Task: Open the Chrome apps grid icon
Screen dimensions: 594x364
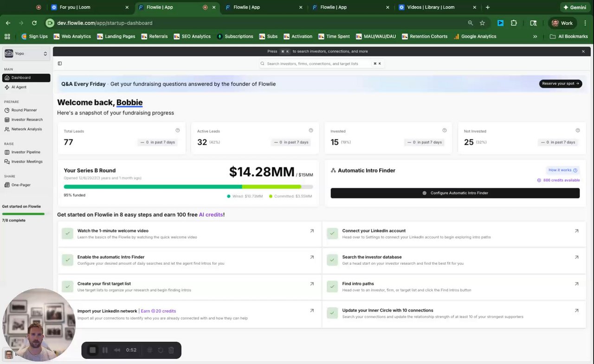Action: [7, 36]
